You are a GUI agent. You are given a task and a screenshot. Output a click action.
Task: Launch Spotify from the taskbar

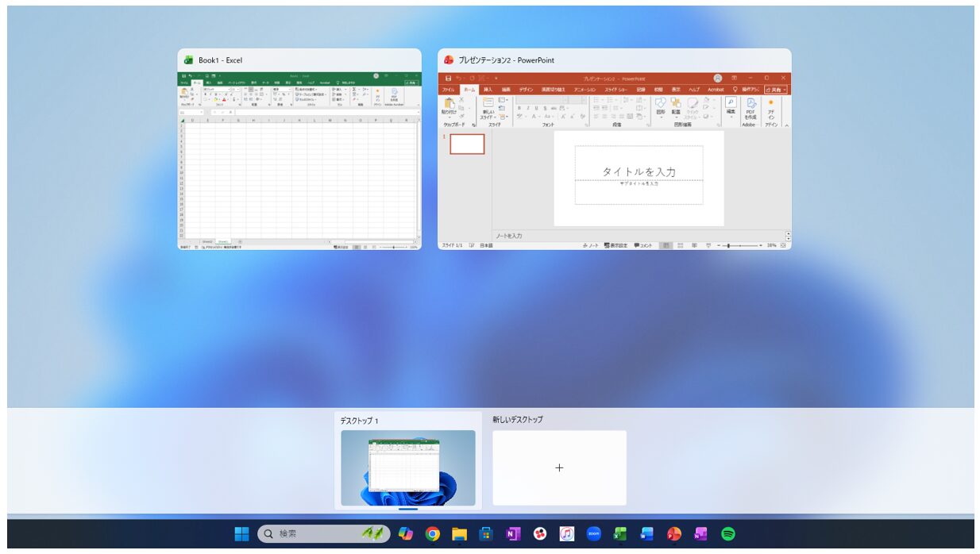coord(727,534)
